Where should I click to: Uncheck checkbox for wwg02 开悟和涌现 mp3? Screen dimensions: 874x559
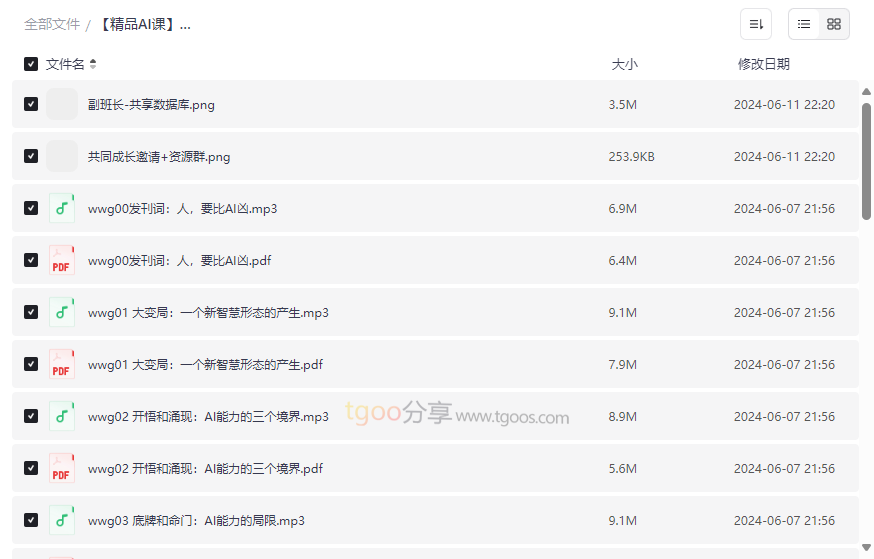tap(31, 416)
